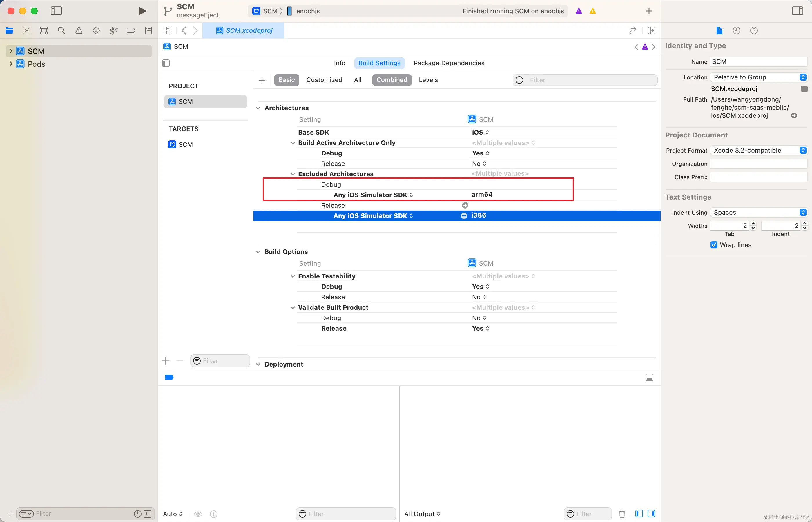Viewport: 812px width, 522px height.
Task: Click the add editor split icon
Action: point(651,30)
